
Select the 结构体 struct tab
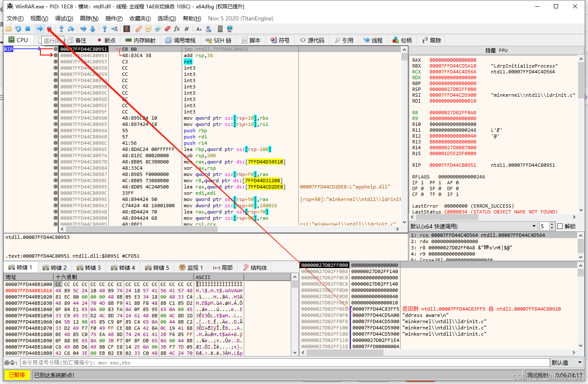[255, 268]
